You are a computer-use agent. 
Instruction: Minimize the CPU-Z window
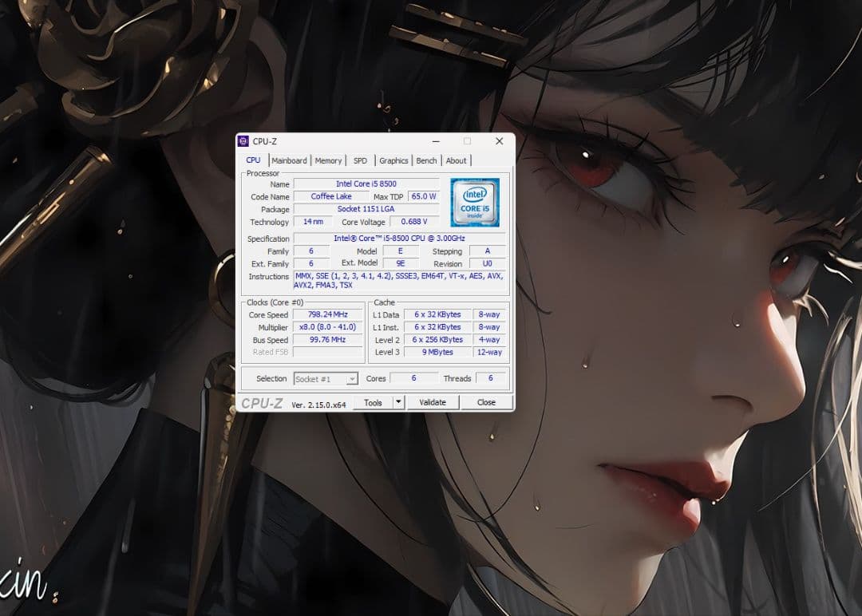(x=436, y=141)
